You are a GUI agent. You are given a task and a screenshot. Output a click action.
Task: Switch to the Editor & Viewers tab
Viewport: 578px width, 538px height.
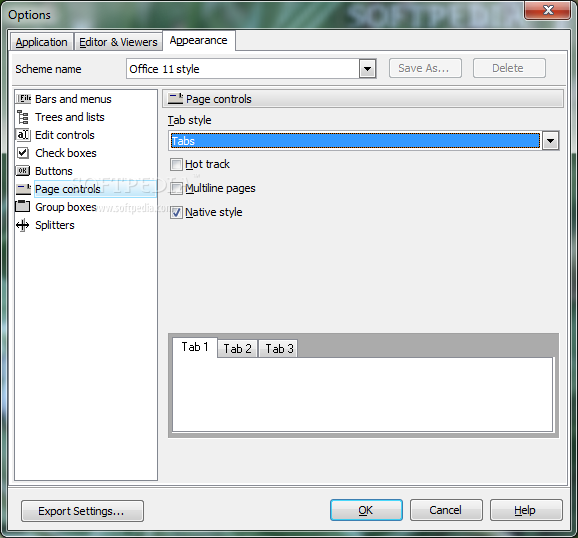(x=118, y=42)
